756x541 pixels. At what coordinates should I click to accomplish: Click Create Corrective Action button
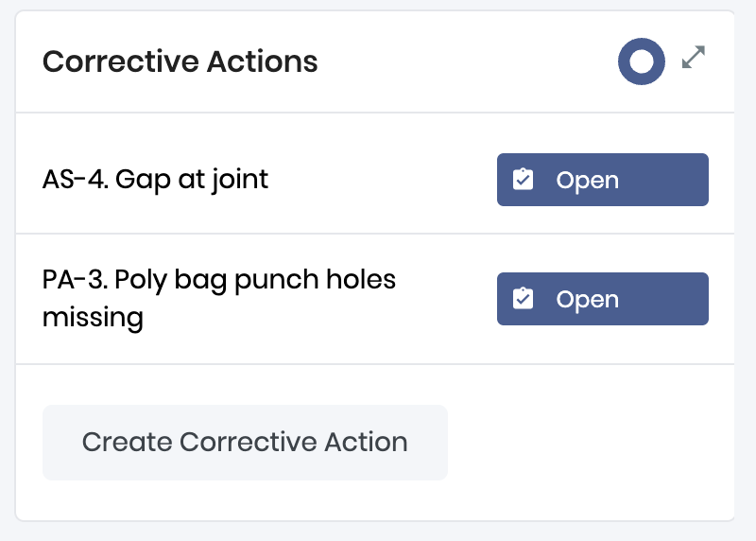pos(245,443)
